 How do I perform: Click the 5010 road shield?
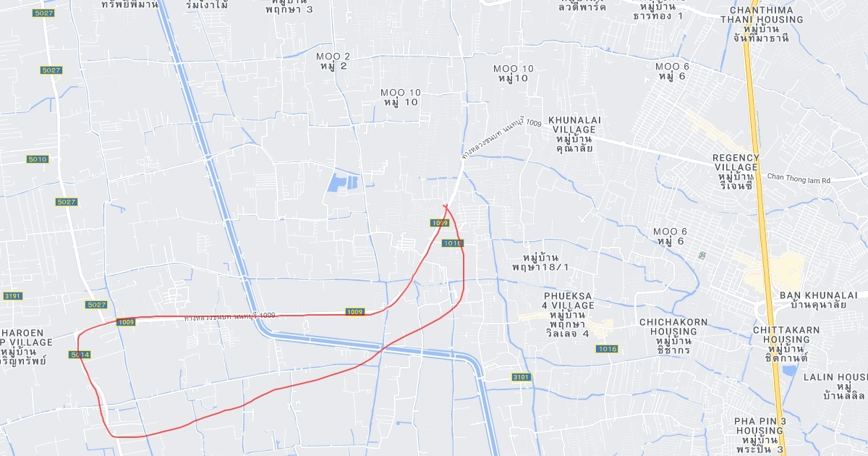(x=38, y=159)
